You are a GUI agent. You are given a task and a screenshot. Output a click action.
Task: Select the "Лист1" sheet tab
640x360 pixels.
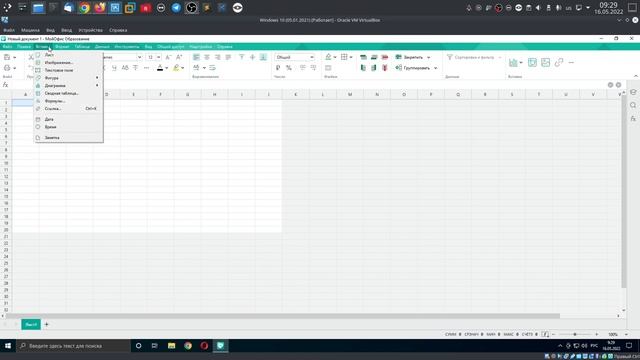point(31,324)
